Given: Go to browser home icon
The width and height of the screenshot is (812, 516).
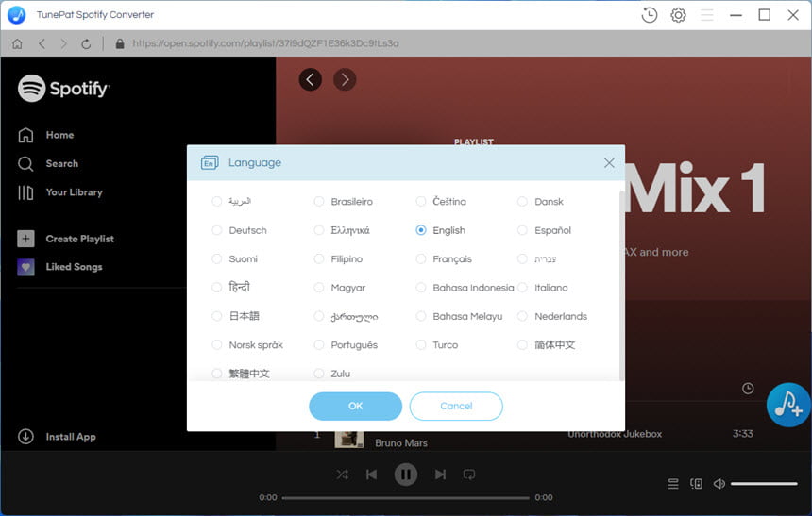Looking at the screenshot, I should 17,43.
